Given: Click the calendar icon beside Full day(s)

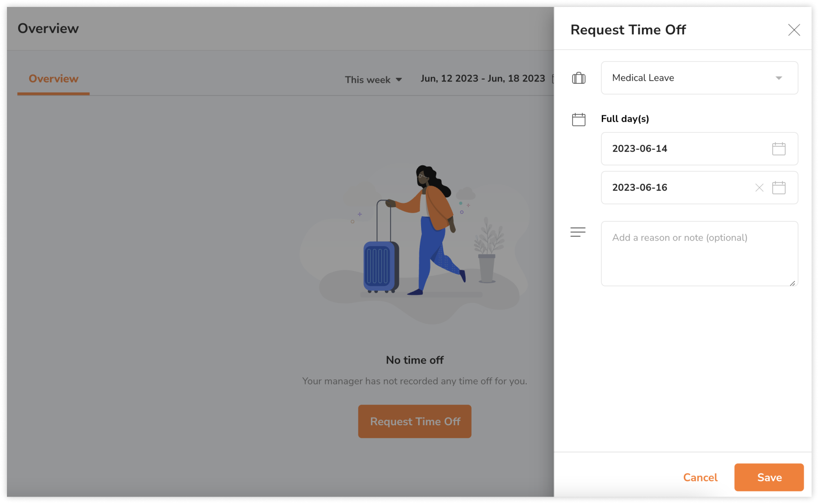Looking at the screenshot, I should [579, 119].
